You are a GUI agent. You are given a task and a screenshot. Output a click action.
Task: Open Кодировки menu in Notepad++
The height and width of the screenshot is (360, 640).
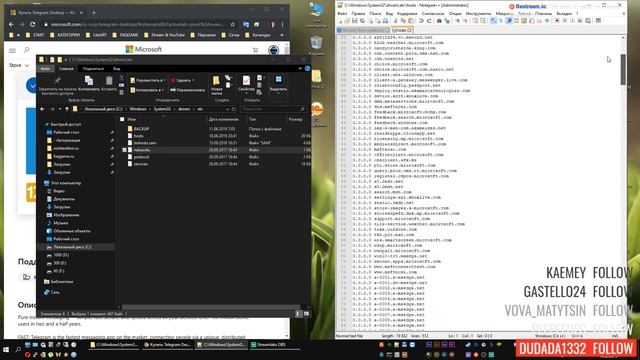[407, 13]
